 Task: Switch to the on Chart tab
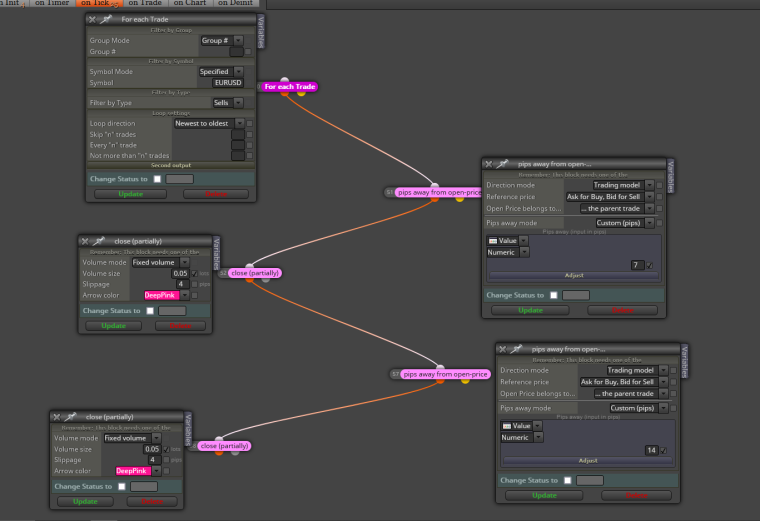point(190,3)
